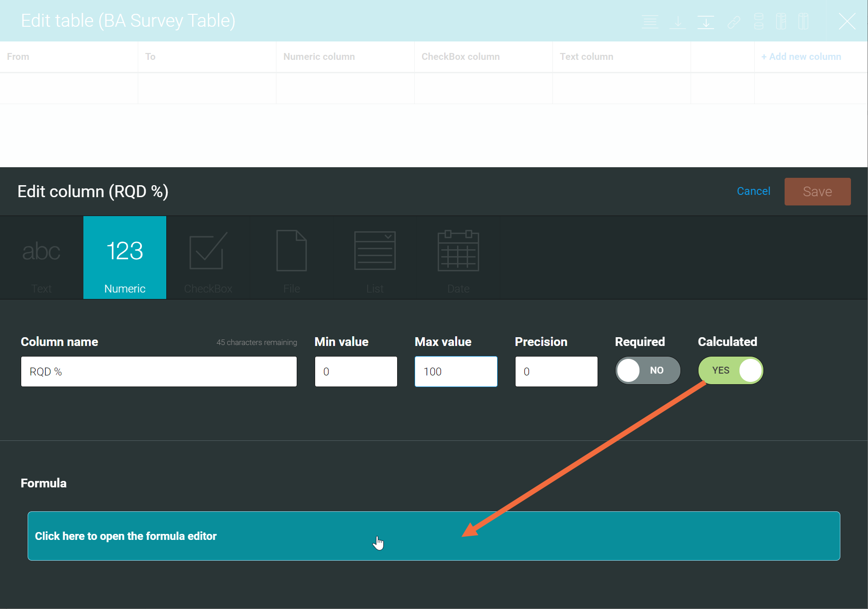
Task: Select the Date column type
Action: pyautogui.click(x=458, y=258)
